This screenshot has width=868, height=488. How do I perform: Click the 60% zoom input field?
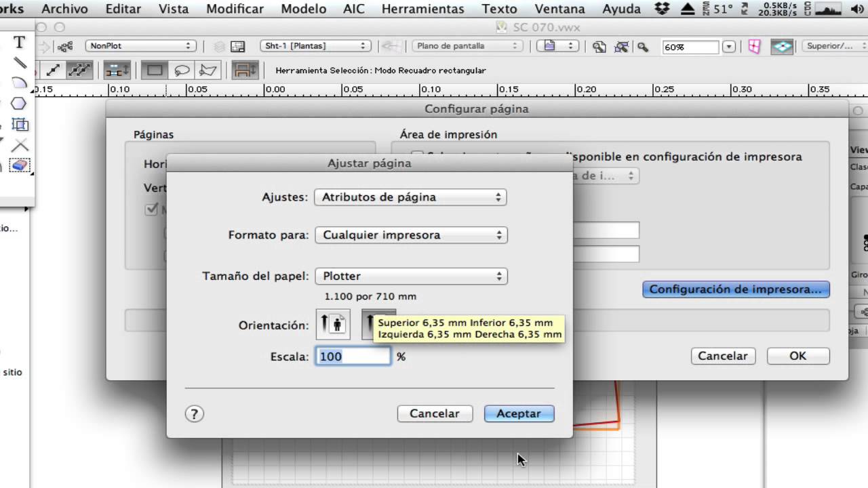[690, 47]
